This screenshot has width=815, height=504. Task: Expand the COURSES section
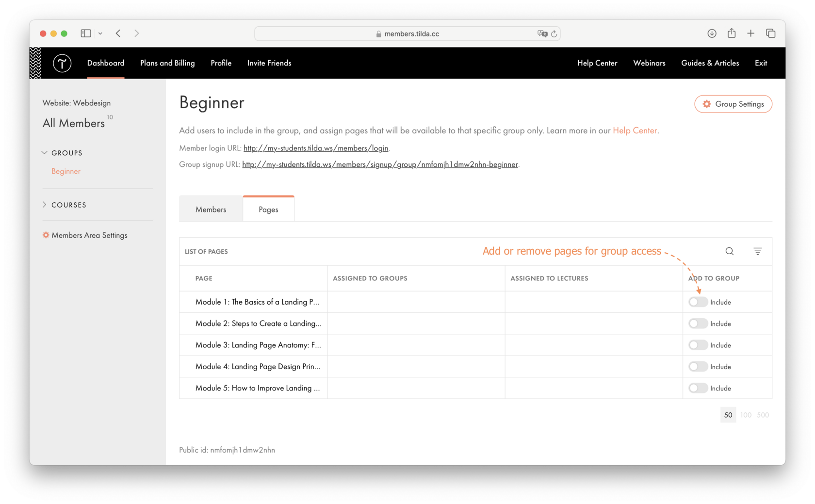45,205
